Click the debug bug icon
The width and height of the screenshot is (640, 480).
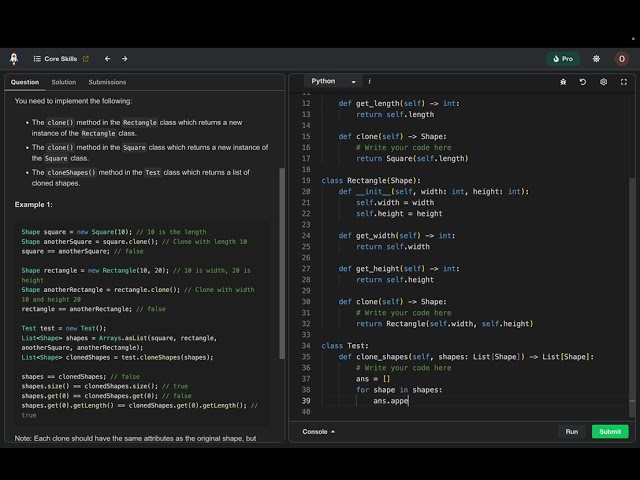[564, 82]
